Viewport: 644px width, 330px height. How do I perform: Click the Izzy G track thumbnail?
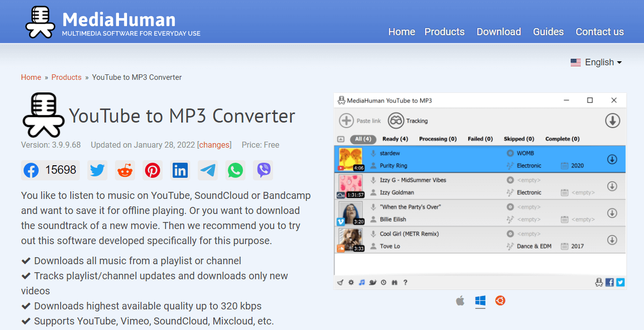351,186
